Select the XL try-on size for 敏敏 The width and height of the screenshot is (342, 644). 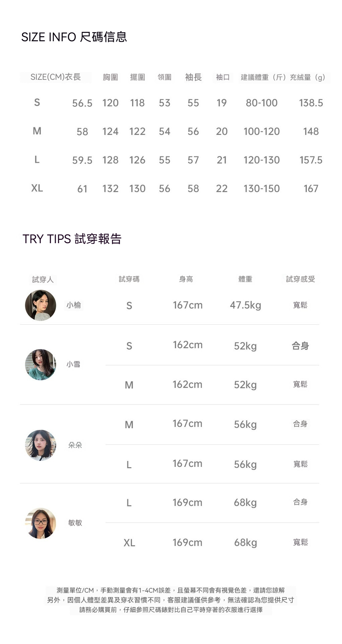pos(129,543)
